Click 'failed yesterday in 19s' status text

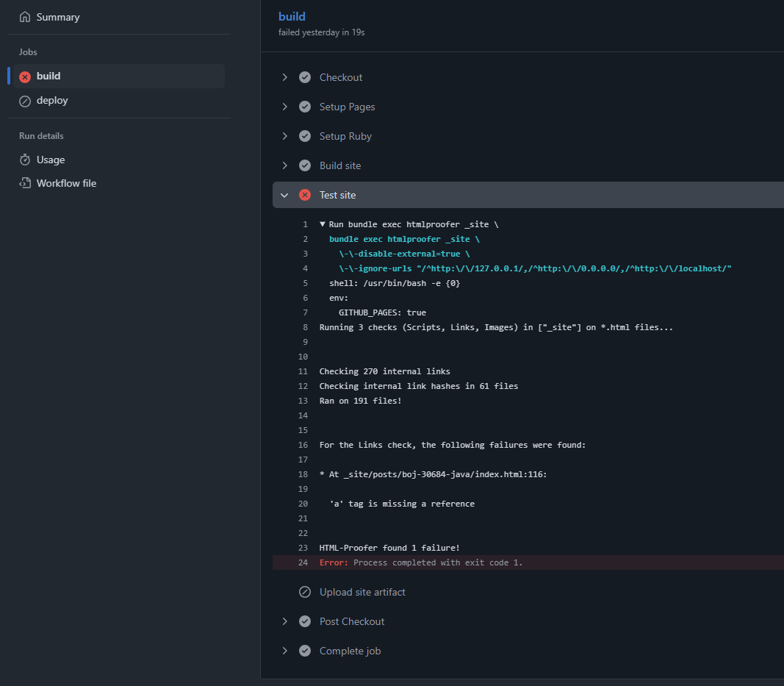point(322,32)
